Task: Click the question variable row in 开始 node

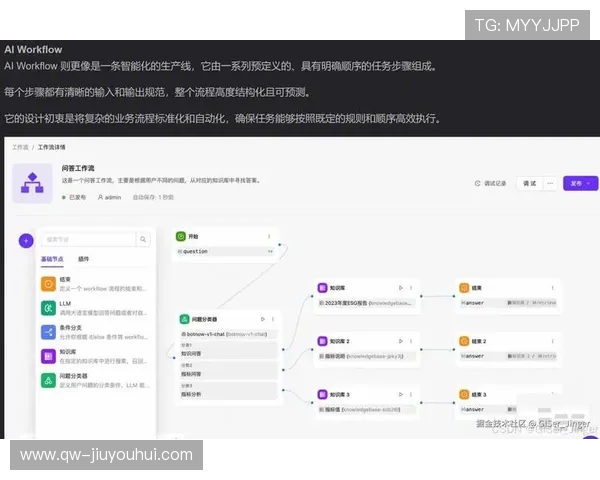Action: pyautogui.click(x=227, y=251)
